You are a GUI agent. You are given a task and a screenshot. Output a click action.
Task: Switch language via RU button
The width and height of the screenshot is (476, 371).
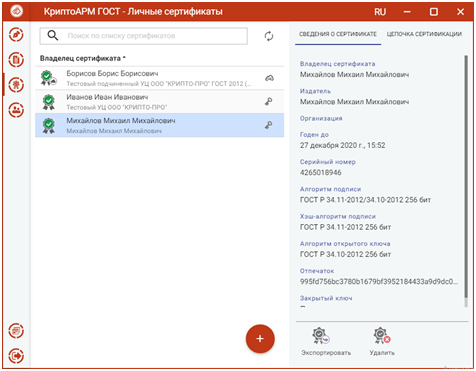coord(380,12)
